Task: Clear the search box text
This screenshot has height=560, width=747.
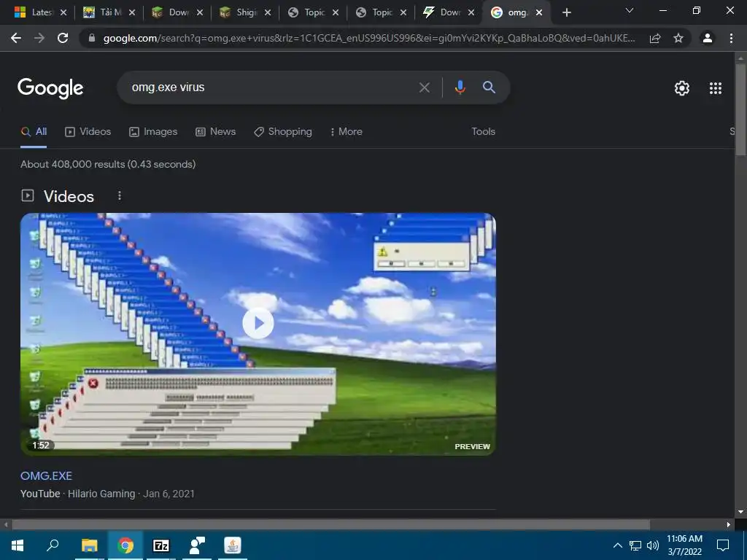Action: (424, 87)
